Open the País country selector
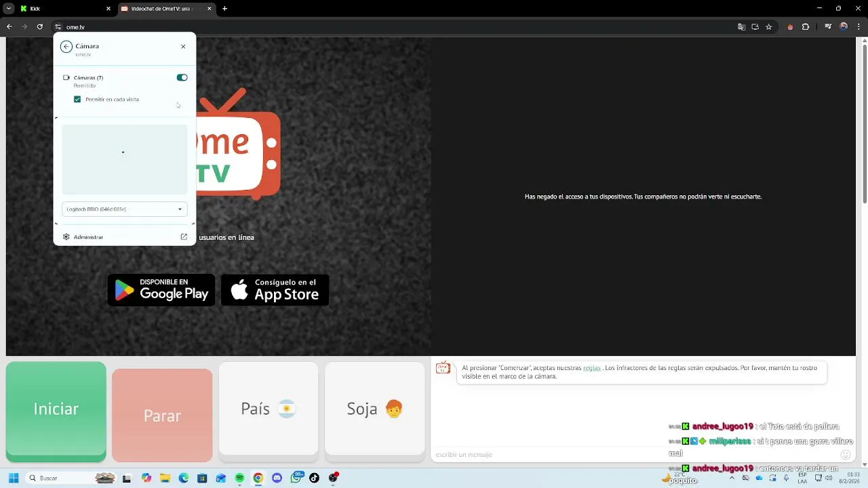Viewport: 868px width, 488px height. pos(269,409)
